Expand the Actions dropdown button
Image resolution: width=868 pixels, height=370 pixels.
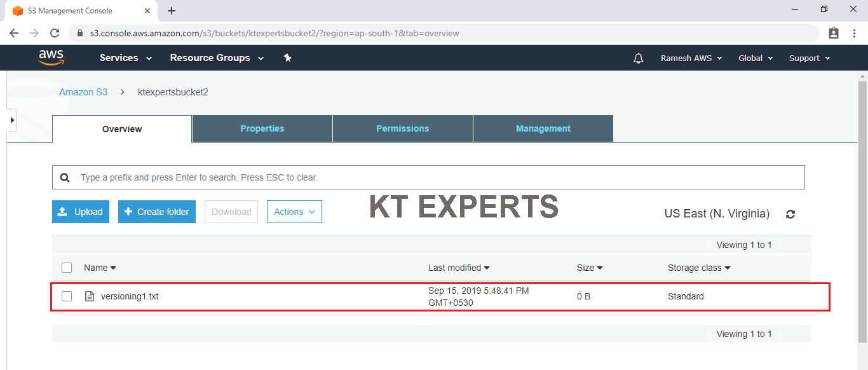click(x=294, y=212)
